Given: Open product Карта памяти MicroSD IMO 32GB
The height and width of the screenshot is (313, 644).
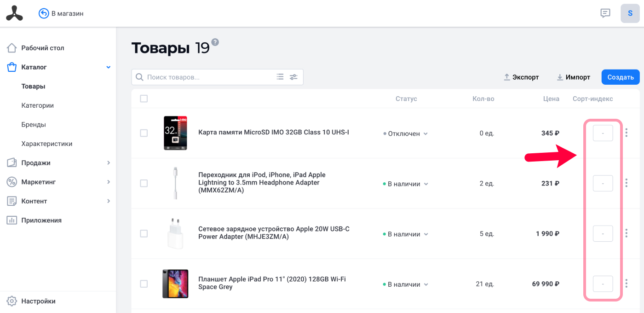Looking at the screenshot, I should point(274,133).
